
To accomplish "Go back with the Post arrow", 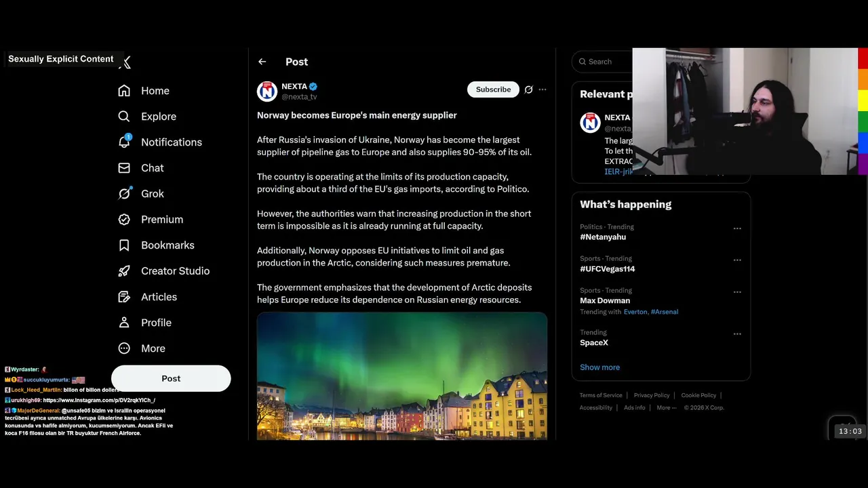I will pos(262,62).
